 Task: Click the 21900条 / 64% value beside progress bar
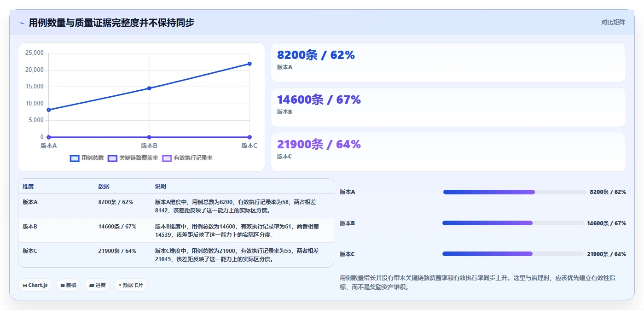[x=606, y=254]
